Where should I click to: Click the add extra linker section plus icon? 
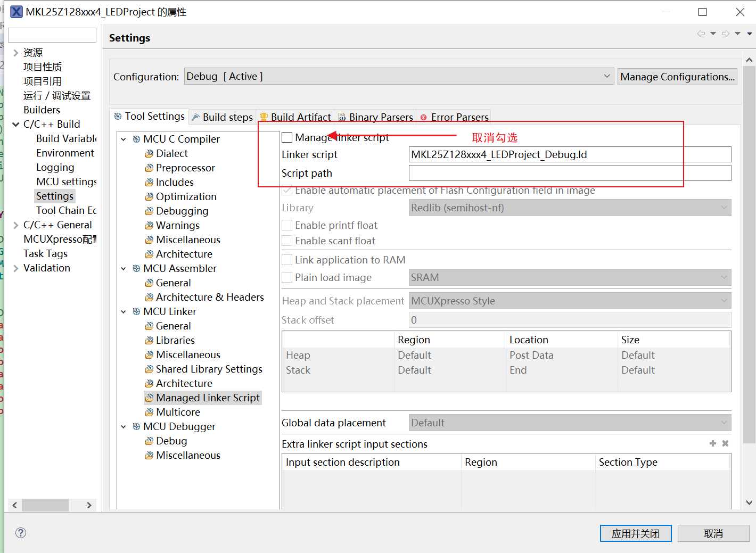[713, 443]
